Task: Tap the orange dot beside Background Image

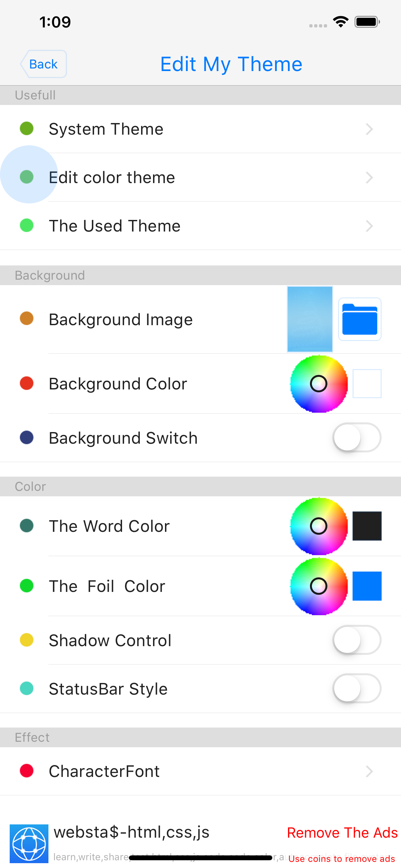Action: (x=26, y=318)
